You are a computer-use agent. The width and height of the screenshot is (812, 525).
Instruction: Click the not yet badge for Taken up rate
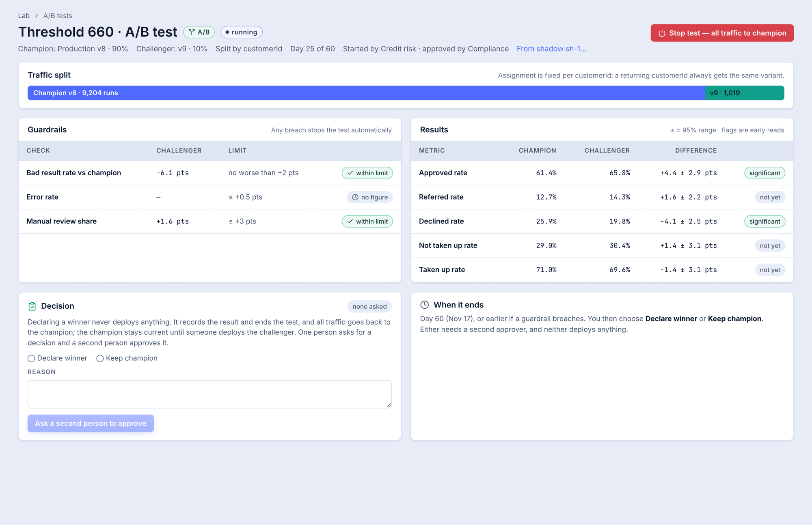coord(770,270)
